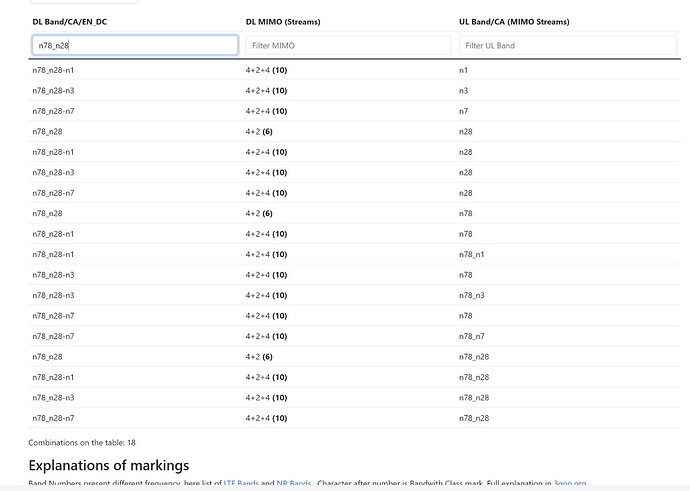Click 4+2+4 (10) in the uplink n78_n7 row
This screenshot has width=690, height=491.
266,336
